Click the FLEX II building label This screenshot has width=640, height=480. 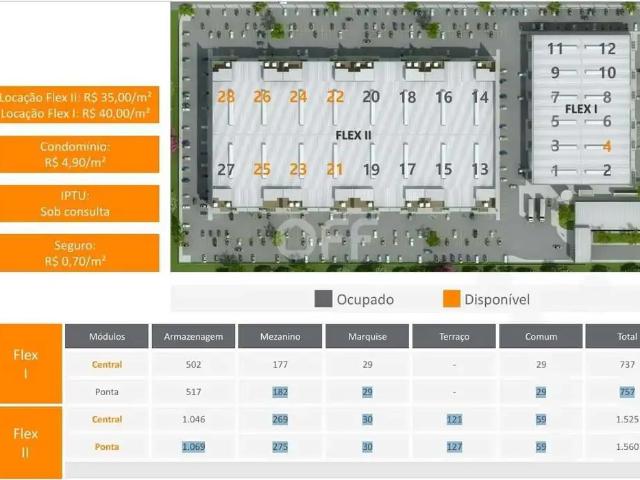click(353, 135)
